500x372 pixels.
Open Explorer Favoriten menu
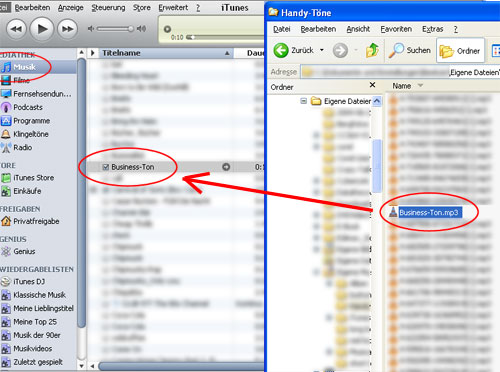[x=396, y=29]
